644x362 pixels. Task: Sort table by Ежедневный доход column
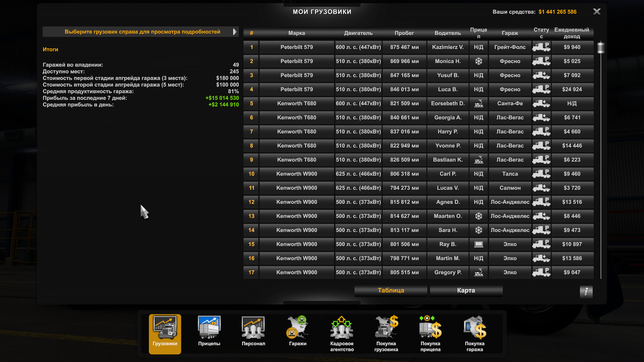572,33
